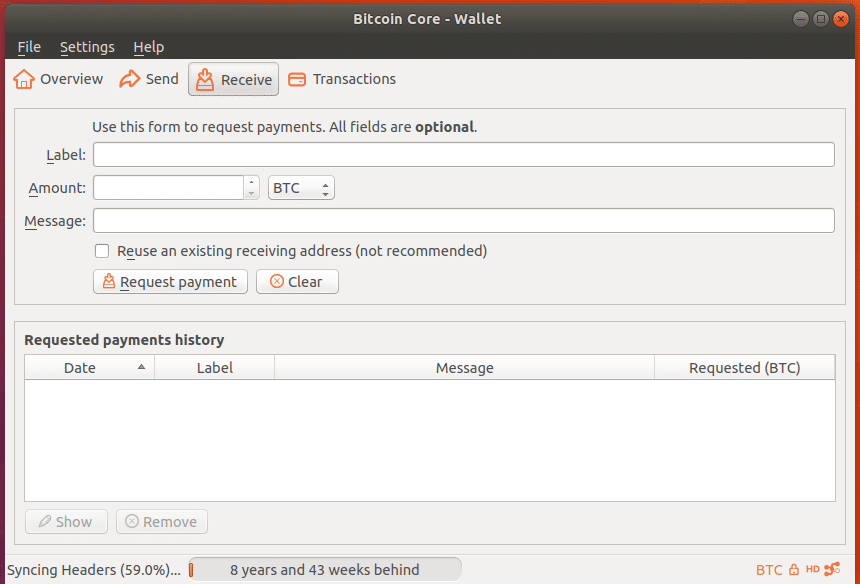The height and width of the screenshot is (584, 860).
Task: Click the Transactions card icon
Action: click(297, 80)
